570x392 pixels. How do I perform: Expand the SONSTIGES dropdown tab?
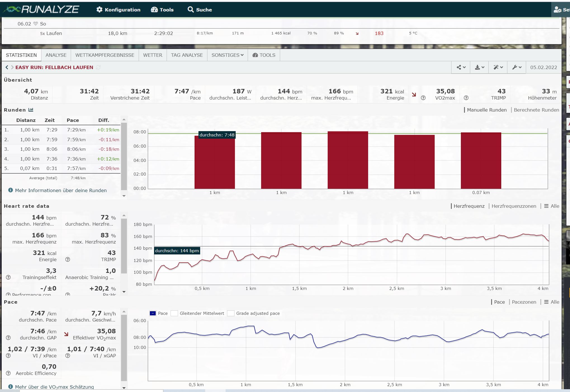(227, 55)
